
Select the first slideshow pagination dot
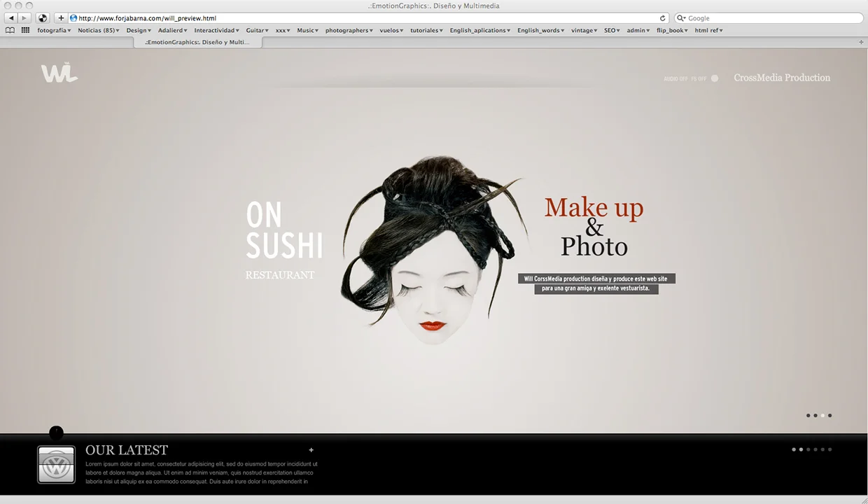808,416
